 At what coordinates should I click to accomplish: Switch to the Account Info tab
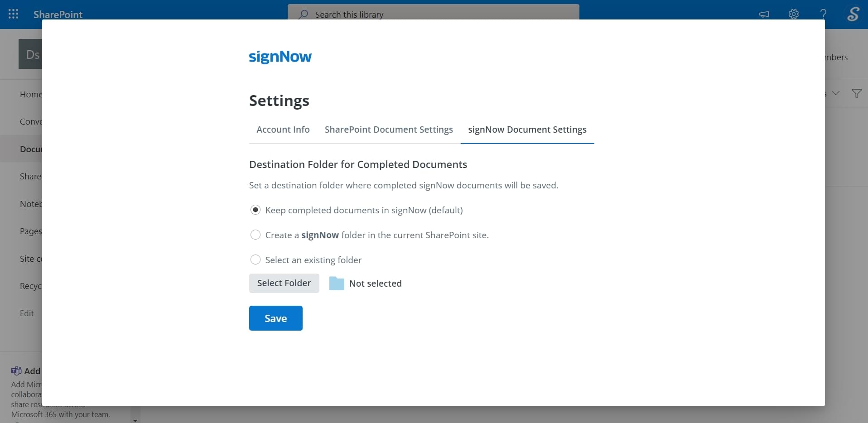pyautogui.click(x=283, y=130)
